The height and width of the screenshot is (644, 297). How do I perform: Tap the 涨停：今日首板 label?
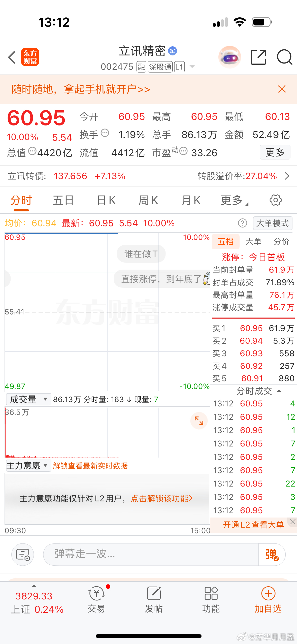click(253, 257)
